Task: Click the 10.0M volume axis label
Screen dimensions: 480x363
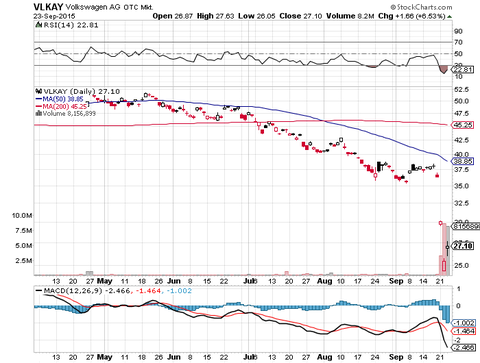Action: (x=22, y=216)
